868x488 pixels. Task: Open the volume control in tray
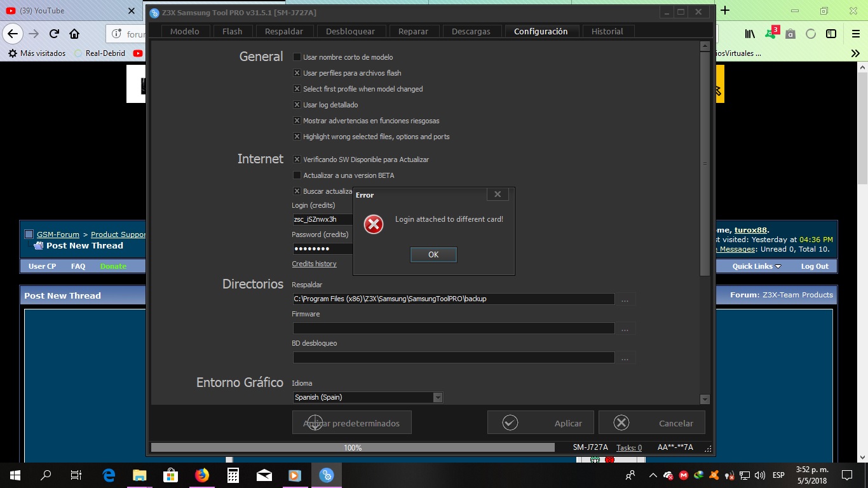[761, 475]
